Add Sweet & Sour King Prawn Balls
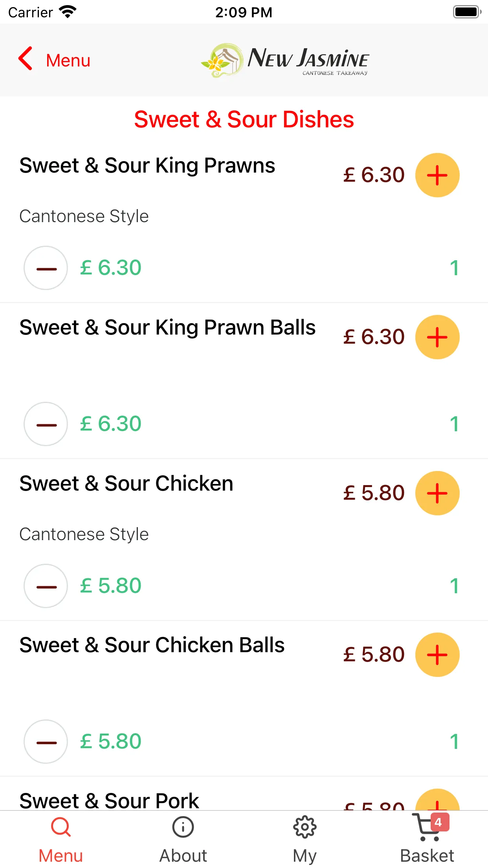Viewport: 488px width, 868px height. (437, 337)
